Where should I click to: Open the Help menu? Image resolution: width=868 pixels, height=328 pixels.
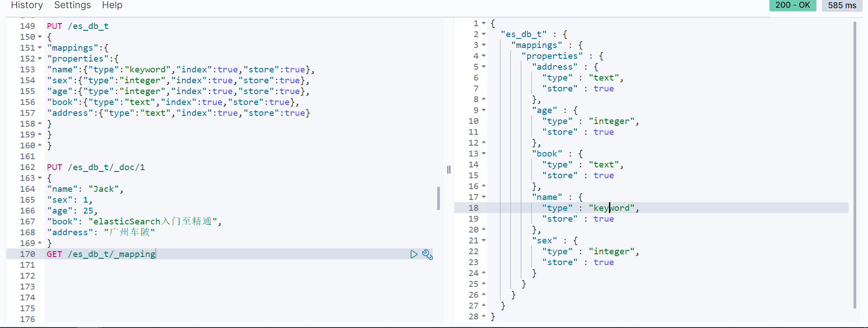click(112, 5)
